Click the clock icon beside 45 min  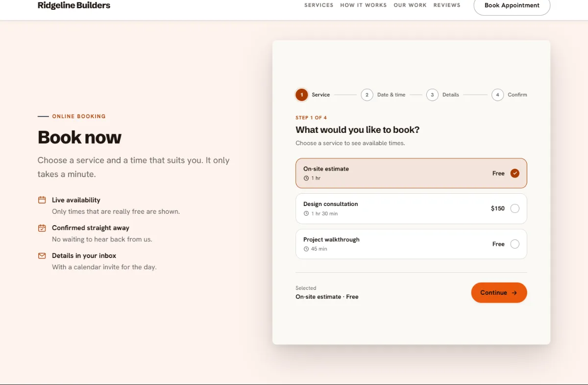coord(306,249)
